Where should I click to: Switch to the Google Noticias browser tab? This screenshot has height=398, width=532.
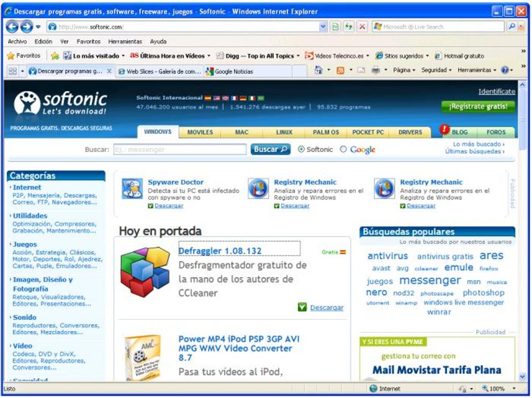pos(248,71)
